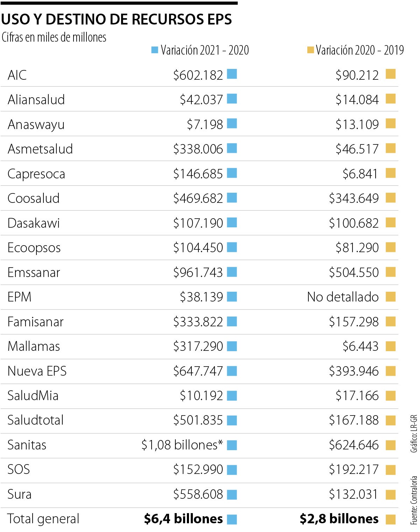
Task: Click the blue square beside AIC's $602.182
Action: 232,74
